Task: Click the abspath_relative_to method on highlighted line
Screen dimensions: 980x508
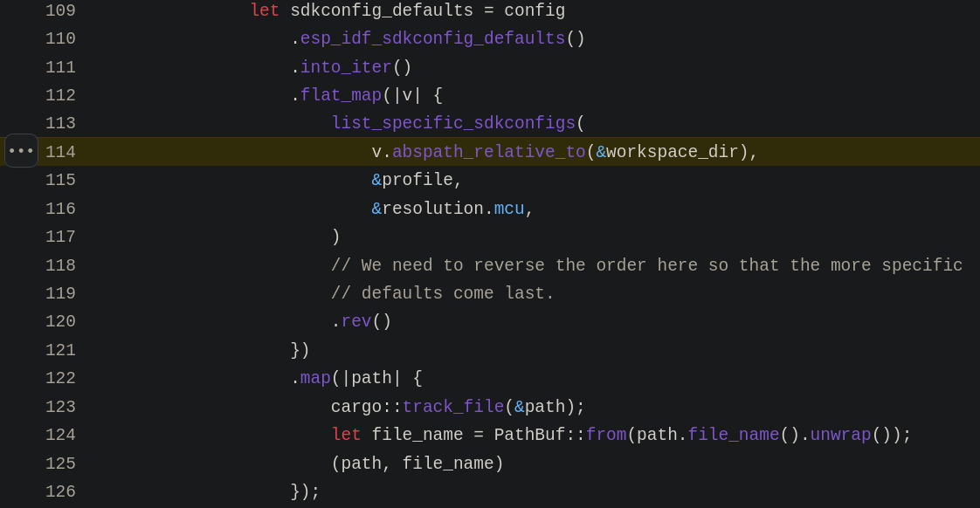Action: pyautogui.click(x=488, y=152)
